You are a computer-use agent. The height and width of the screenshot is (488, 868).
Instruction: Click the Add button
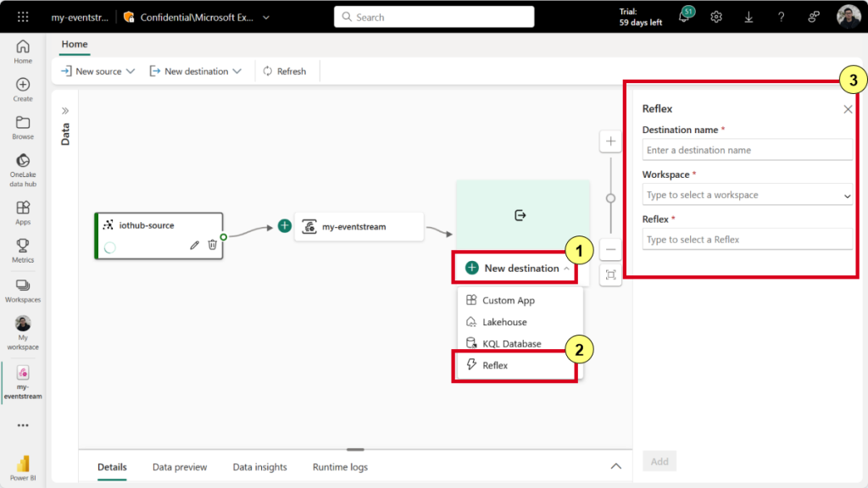(x=659, y=462)
